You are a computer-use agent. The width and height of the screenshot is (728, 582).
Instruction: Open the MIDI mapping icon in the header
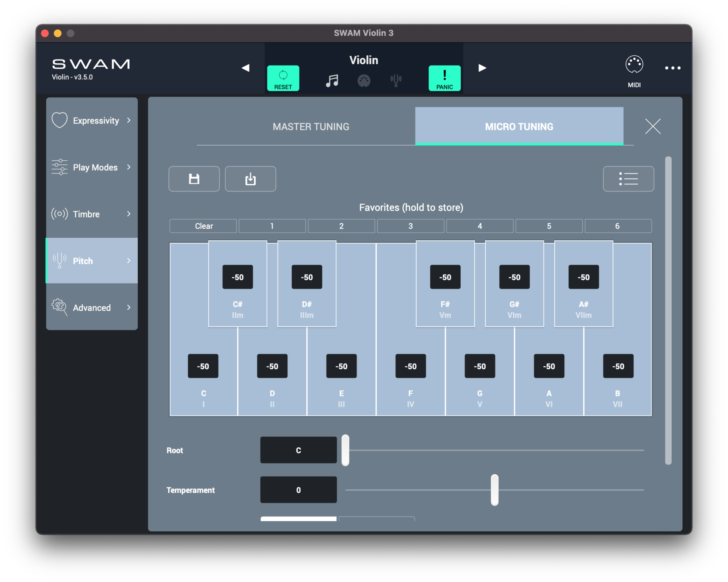click(364, 80)
